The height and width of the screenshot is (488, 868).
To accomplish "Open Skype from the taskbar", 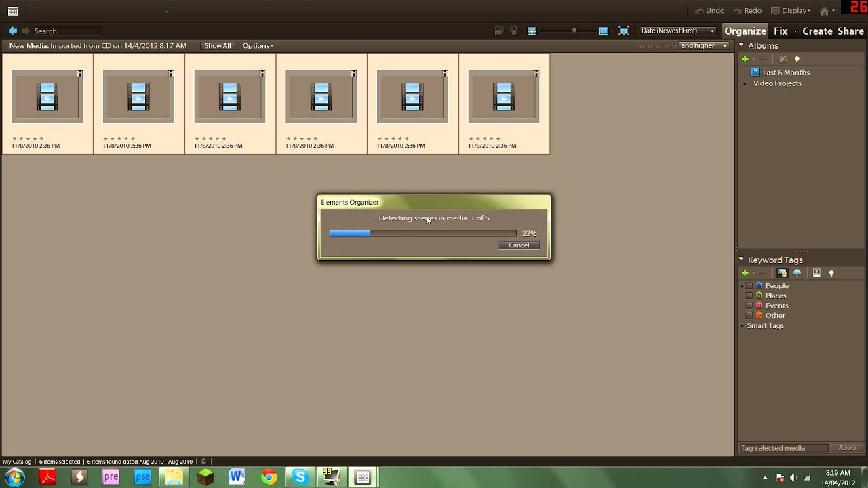I will 300,477.
